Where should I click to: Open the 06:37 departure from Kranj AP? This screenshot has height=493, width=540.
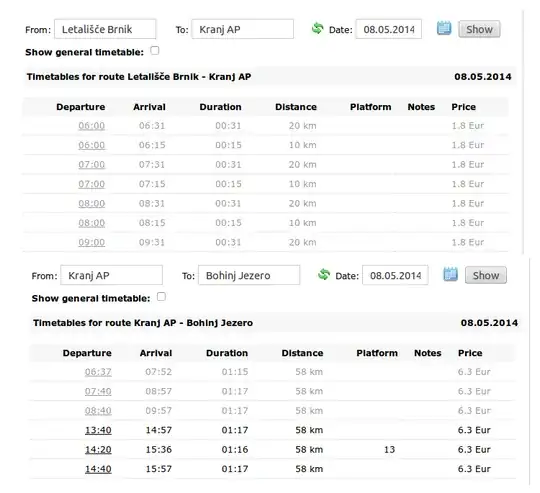click(98, 372)
